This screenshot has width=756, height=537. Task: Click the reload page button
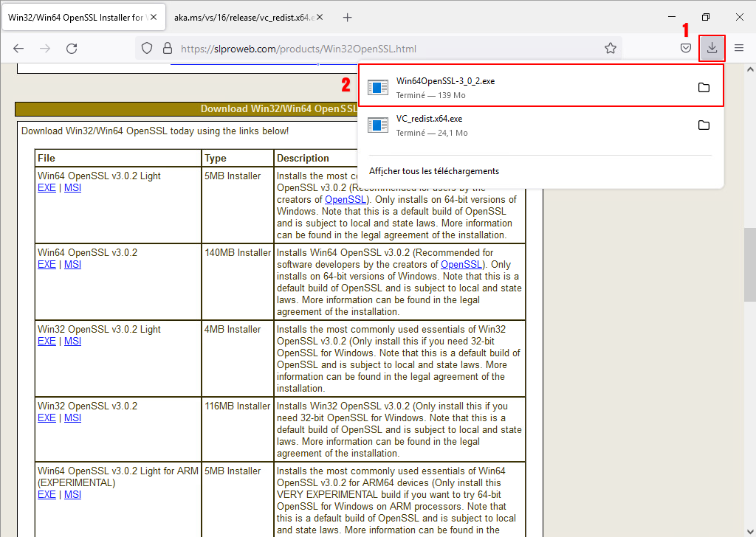point(72,48)
